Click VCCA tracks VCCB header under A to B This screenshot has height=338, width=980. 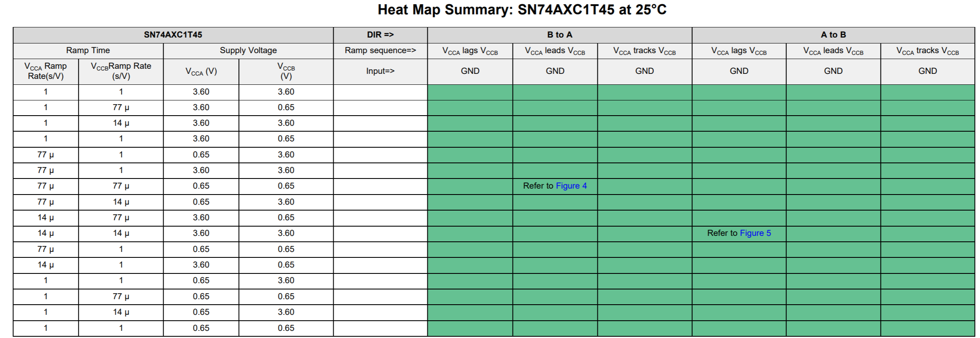pos(927,51)
